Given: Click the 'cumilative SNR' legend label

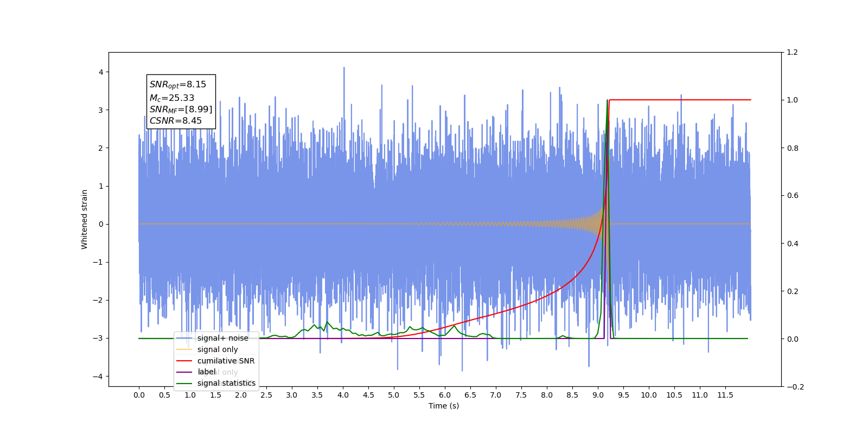Looking at the screenshot, I should coord(226,361).
